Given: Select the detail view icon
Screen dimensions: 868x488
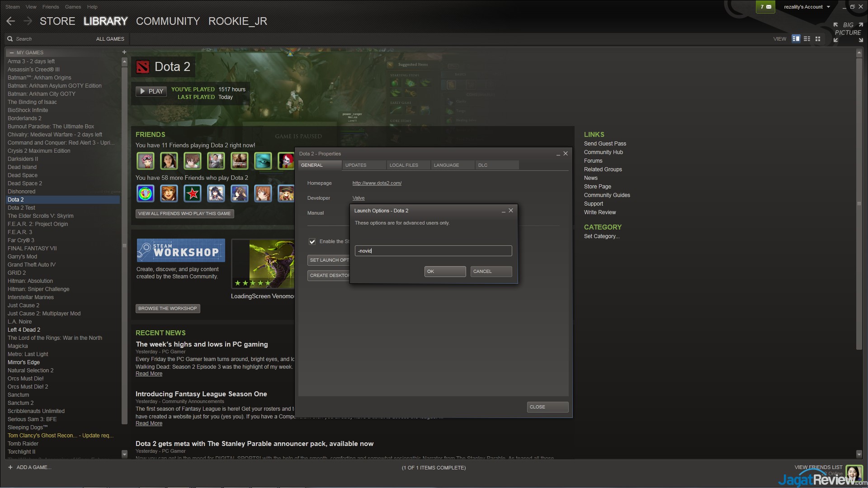Looking at the screenshot, I should [x=796, y=39].
